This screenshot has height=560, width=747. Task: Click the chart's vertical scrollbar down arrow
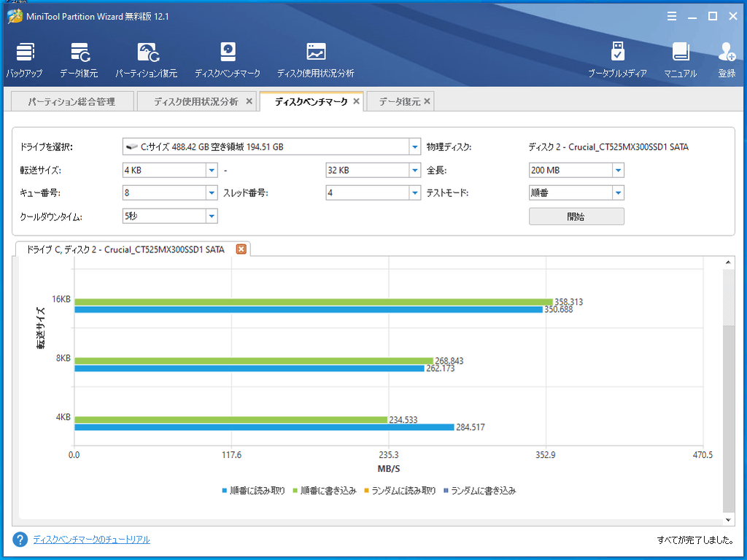pos(727,519)
